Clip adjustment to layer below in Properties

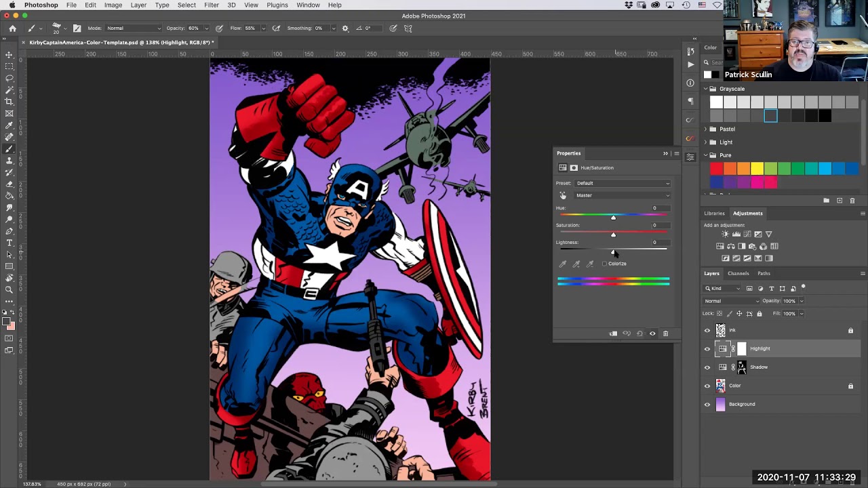(x=613, y=333)
